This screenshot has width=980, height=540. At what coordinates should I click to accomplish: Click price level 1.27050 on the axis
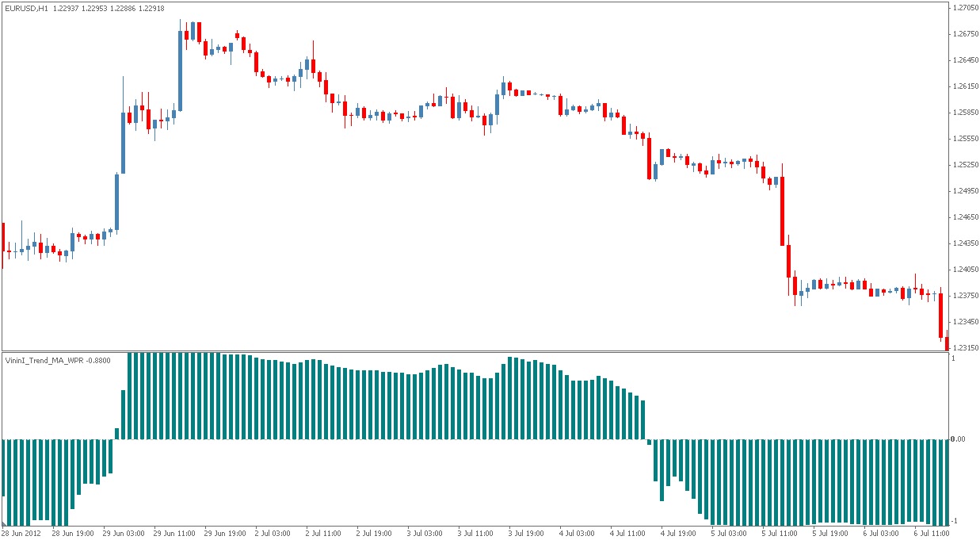964,8
